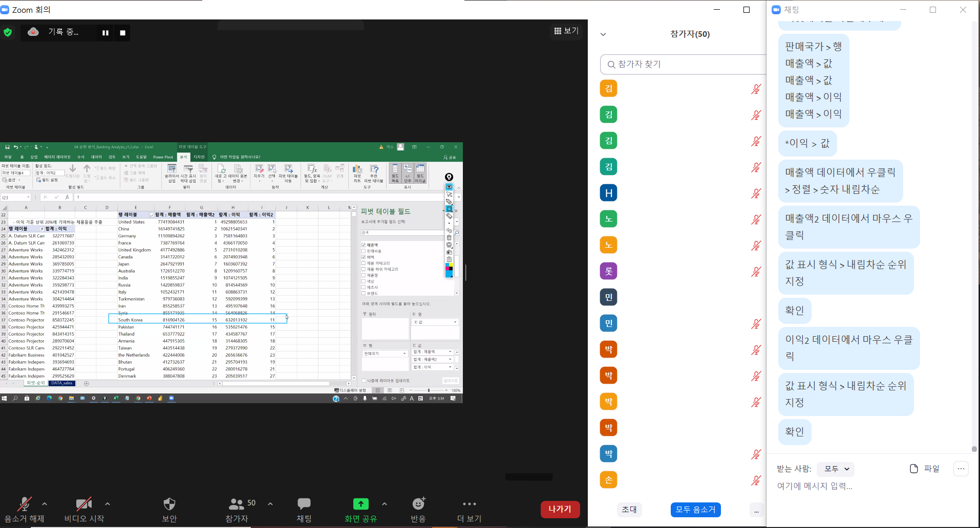Click the 모두 음소거 mute all button
980x528 pixels.
point(695,510)
